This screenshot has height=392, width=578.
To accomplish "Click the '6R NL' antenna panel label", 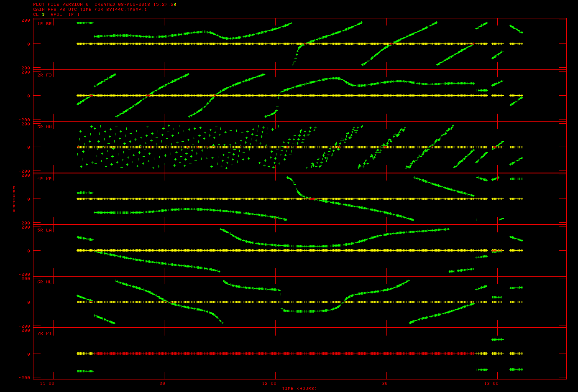I will (44, 282).
